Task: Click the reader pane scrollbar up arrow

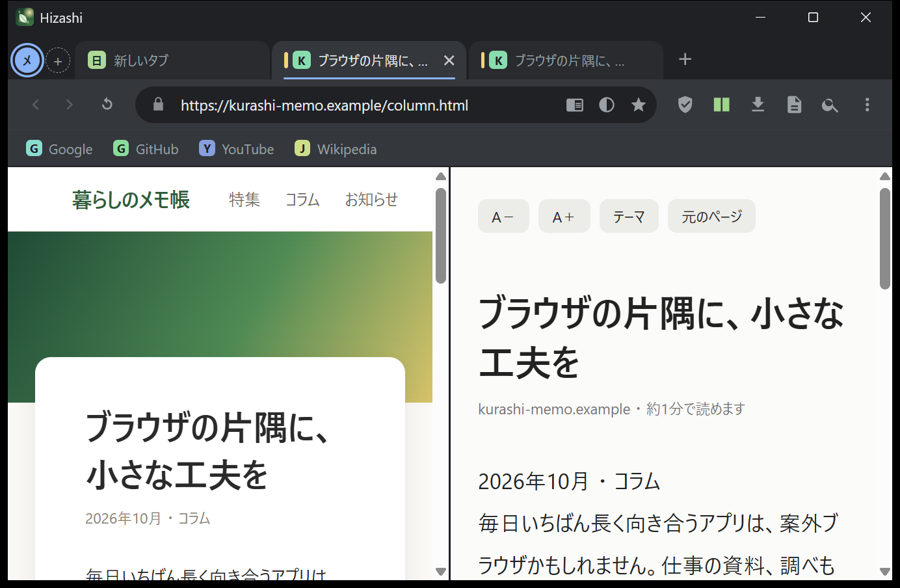Action: point(885,176)
